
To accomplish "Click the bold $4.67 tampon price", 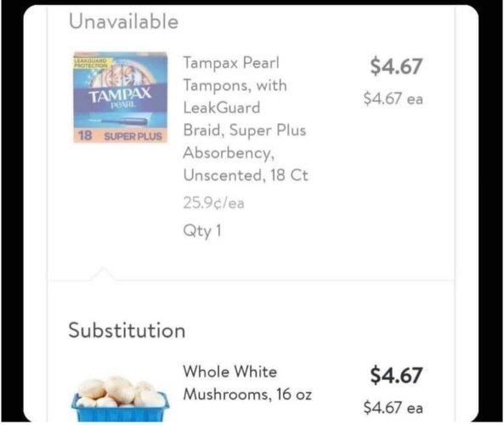I will 396,66.
